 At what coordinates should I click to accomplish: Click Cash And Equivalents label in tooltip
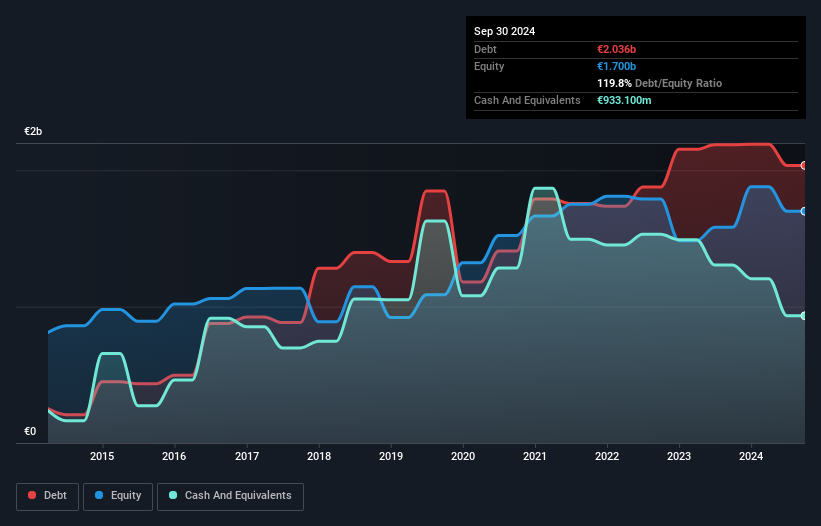pyautogui.click(x=527, y=100)
